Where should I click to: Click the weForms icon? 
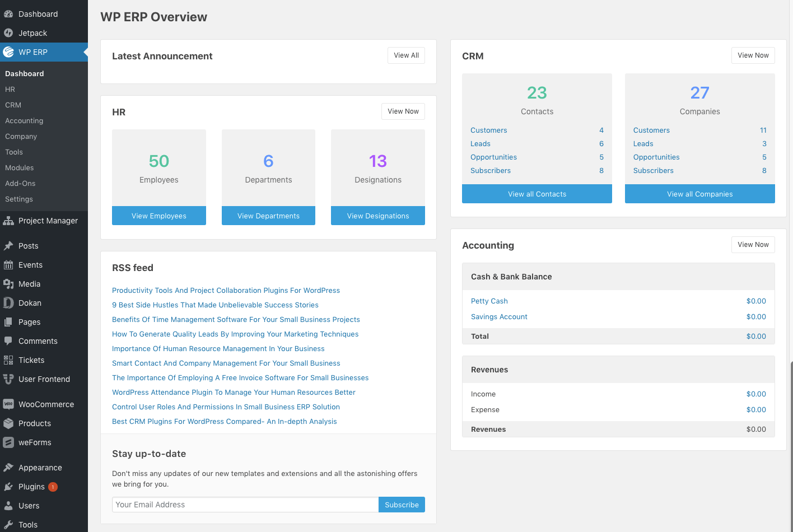pyautogui.click(x=8, y=442)
